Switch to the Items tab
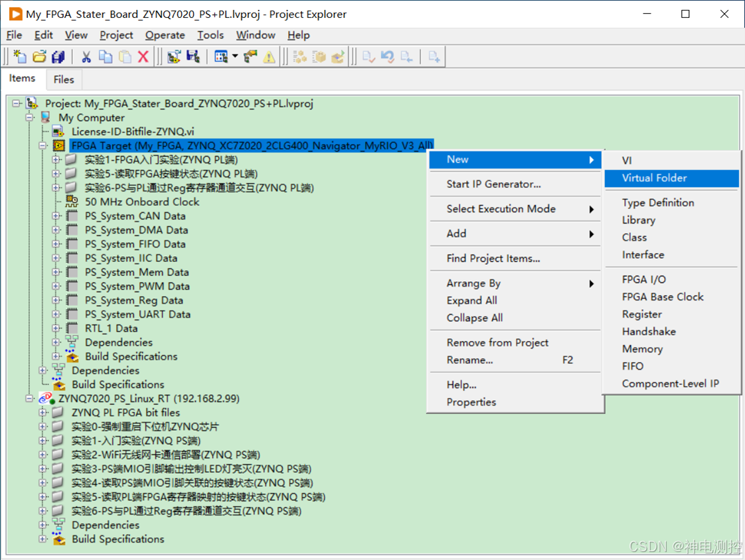This screenshot has width=745, height=560. pyautogui.click(x=22, y=78)
